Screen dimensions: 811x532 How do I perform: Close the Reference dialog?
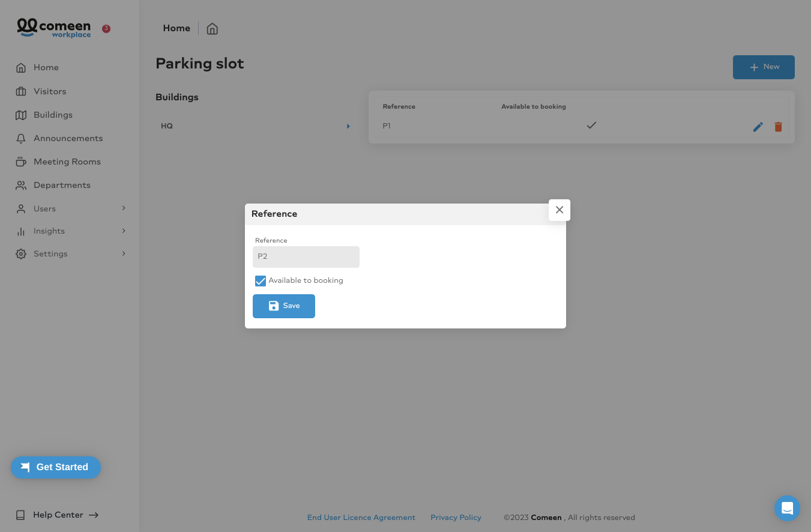(x=559, y=210)
